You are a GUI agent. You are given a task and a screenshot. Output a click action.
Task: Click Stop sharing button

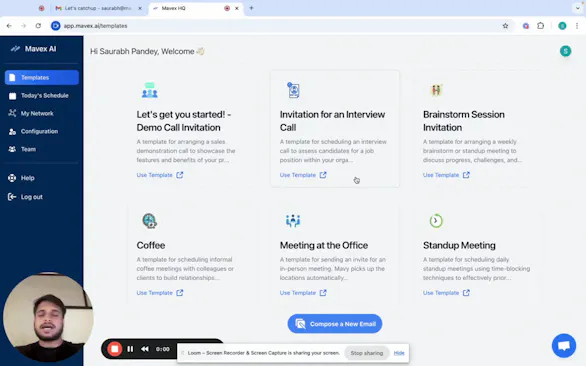tap(367, 353)
